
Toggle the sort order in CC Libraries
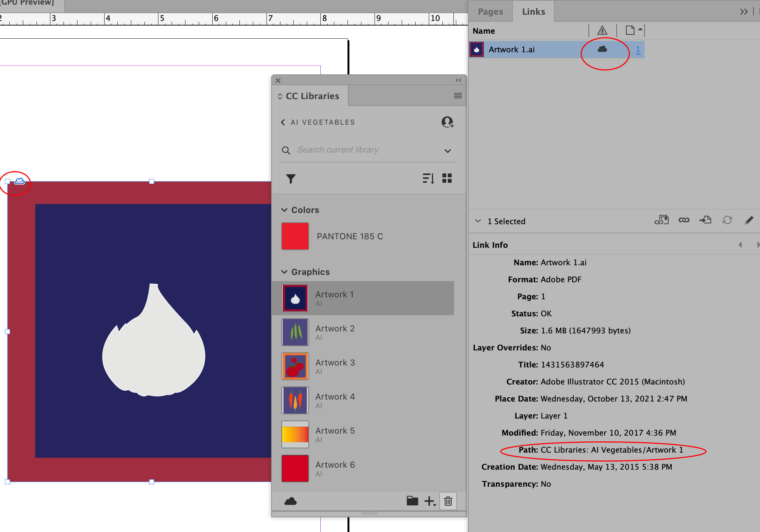tap(428, 178)
